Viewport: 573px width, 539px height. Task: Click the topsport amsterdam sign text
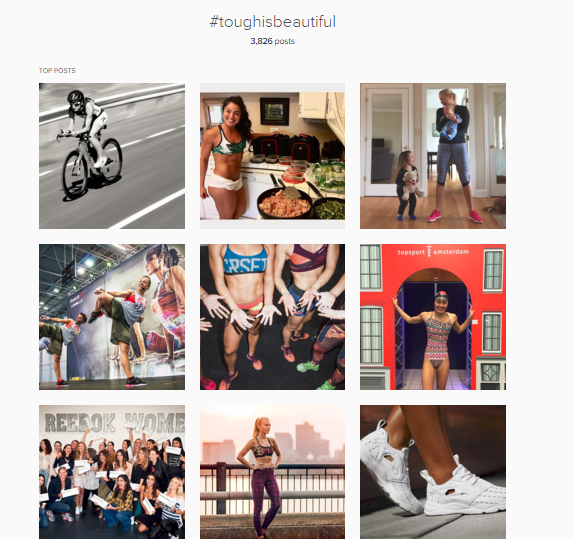[x=433, y=252]
